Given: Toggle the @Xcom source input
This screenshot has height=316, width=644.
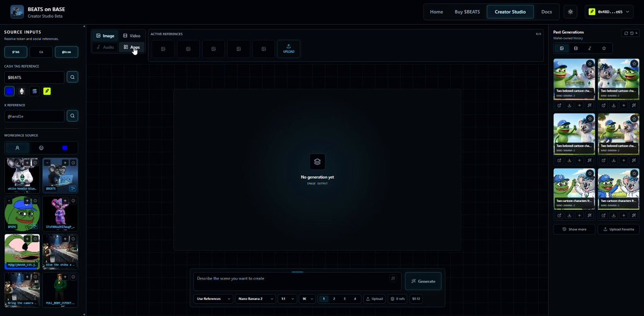Looking at the screenshot, I should coord(67,52).
